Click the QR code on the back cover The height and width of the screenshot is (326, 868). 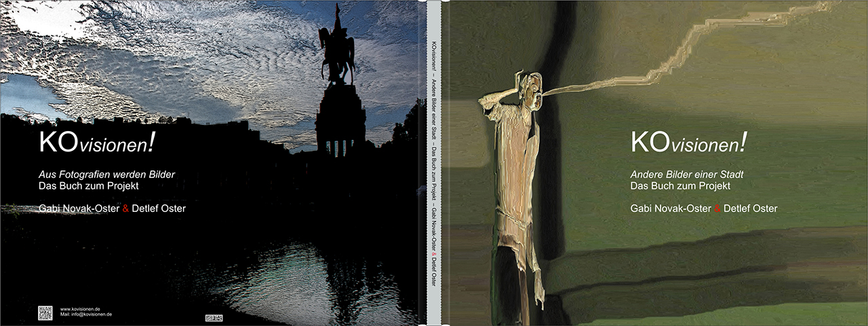(45, 312)
